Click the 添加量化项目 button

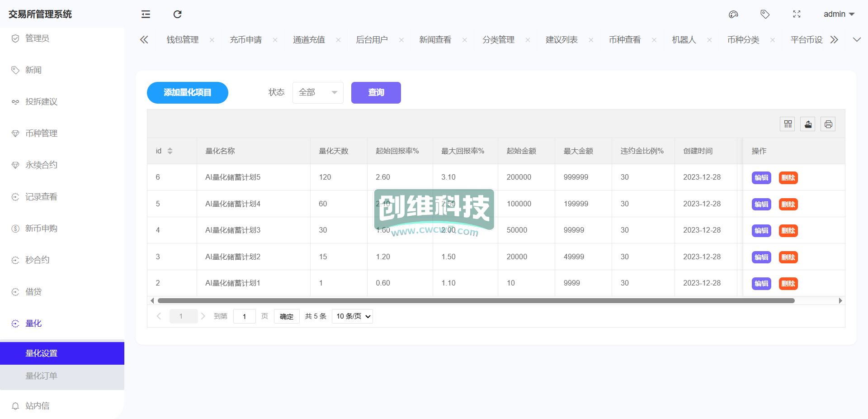pos(187,93)
